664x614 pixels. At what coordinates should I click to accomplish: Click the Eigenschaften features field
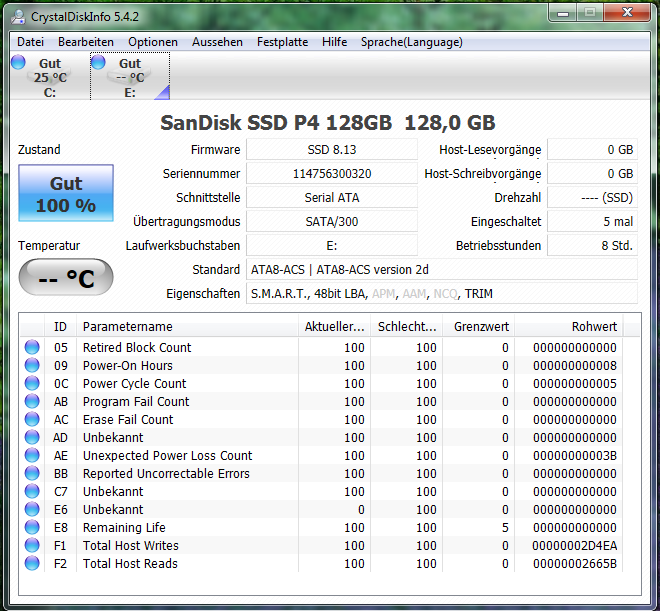(442, 293)
